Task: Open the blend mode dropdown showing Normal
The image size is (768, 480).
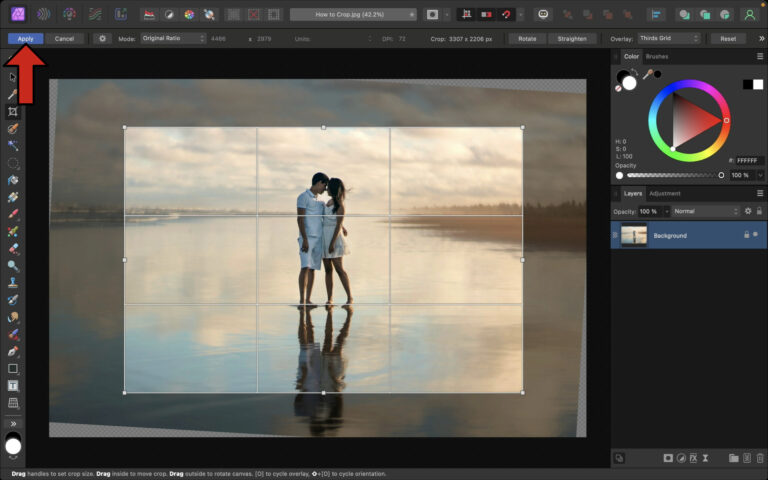Action: pyautogui.click(x=705, y=211)
